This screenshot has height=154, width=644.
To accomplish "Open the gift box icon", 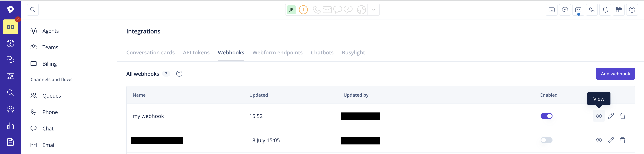I will click(x=618, y=10).
